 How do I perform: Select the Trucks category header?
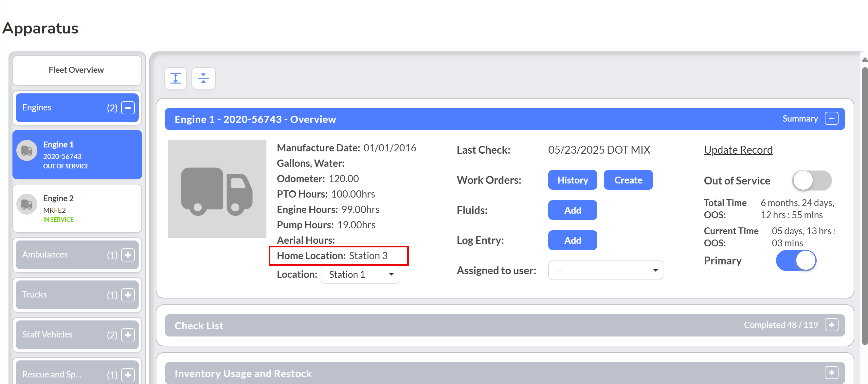click(77, 295)
